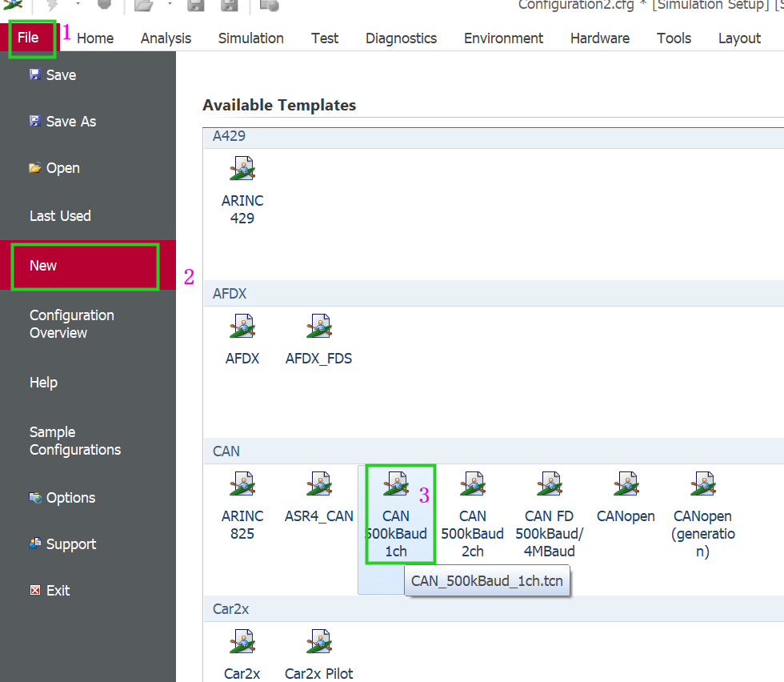The height and width of the screenshot is (682, 784).
Task: Click the Save floppy disk icon in sidebar
Action: 35,74
